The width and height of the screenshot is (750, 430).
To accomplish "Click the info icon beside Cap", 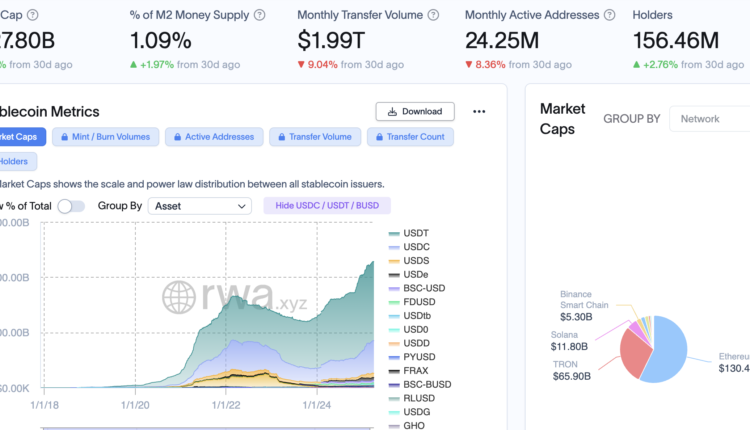I will 33,16.
